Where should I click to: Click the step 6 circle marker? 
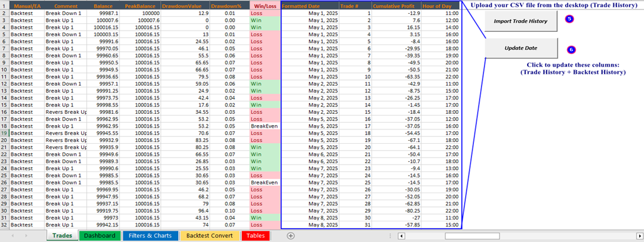coord(571,50)
